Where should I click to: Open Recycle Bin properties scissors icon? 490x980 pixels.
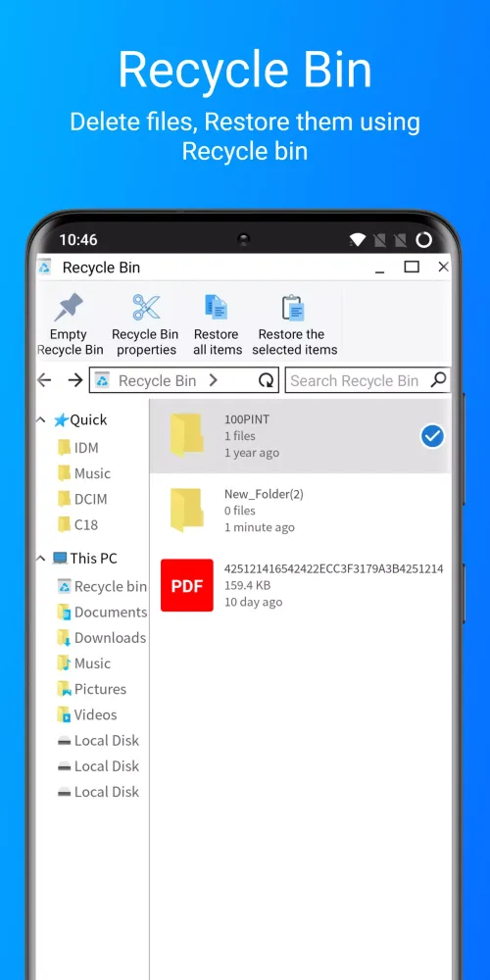(x=146, y=307)
